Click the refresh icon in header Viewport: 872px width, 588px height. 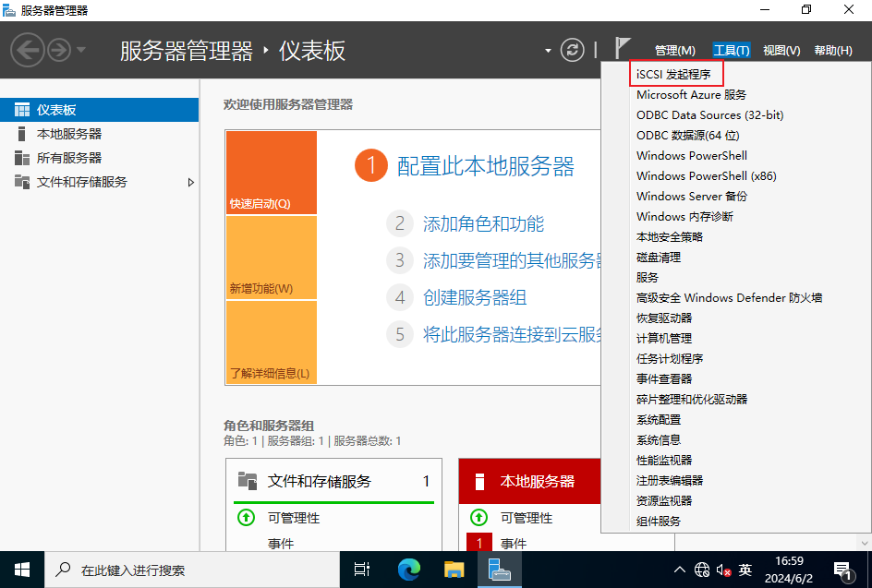573,50
